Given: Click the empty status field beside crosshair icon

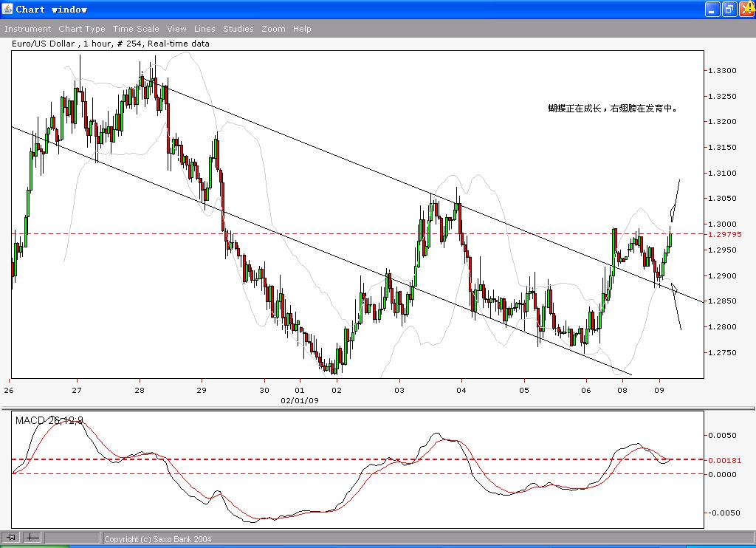Looking at the screenshot, I should 72,537.
